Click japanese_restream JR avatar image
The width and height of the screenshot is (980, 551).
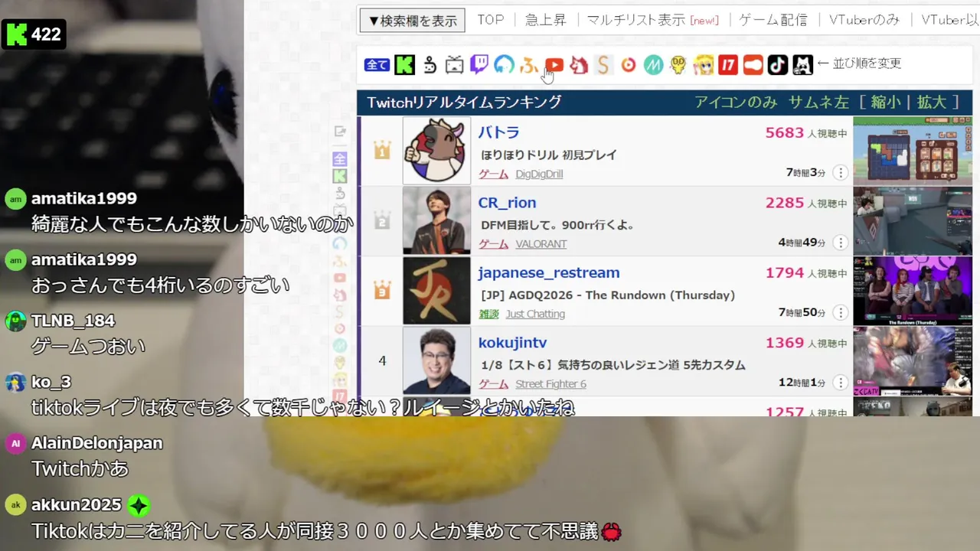coord(436,291)
